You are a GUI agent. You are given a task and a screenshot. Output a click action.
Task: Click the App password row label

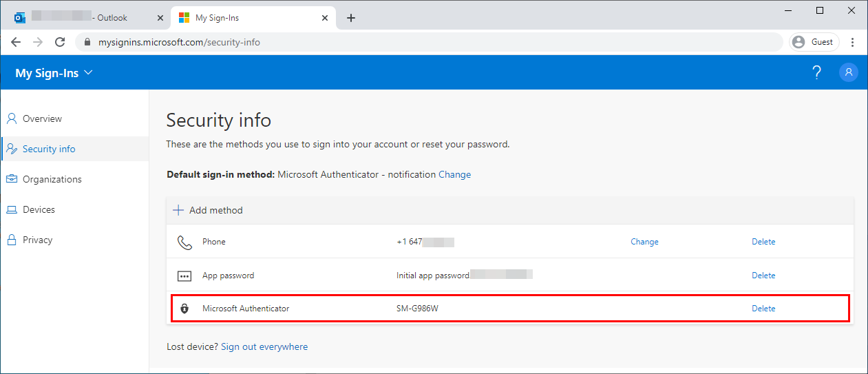(x=229, y=276)
